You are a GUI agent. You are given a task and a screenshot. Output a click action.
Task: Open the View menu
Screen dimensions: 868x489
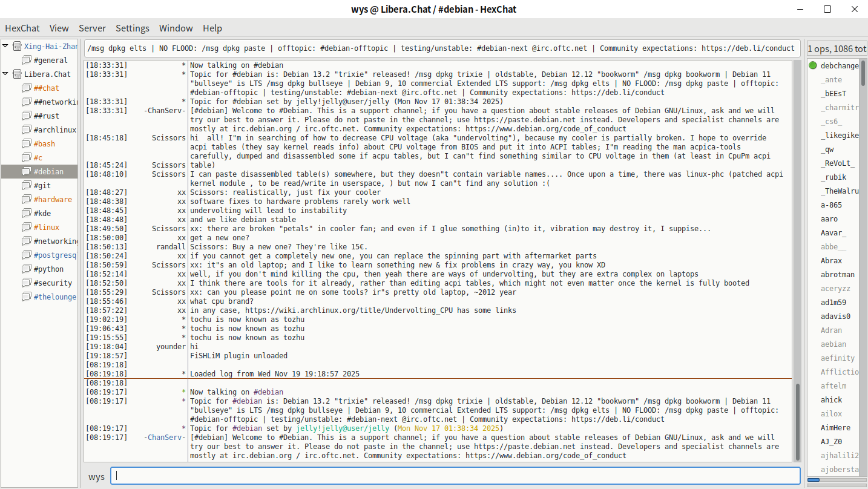tap(59, 28)
